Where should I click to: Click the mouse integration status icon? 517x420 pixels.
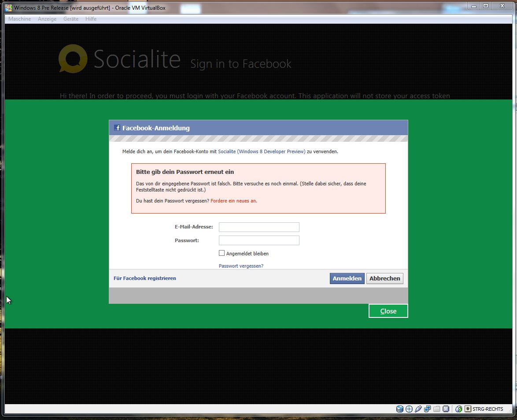point(458,409)
